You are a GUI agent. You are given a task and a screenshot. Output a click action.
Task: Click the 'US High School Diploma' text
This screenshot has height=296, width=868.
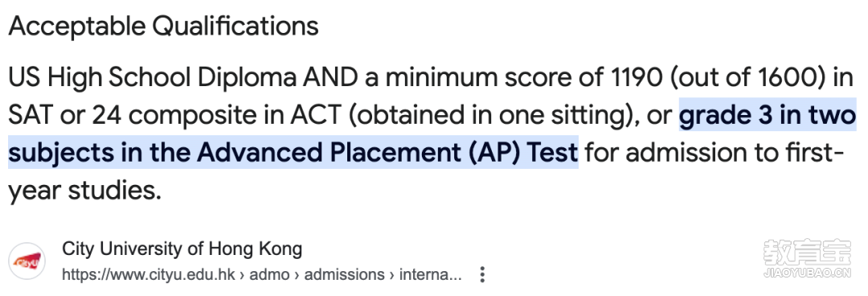(x=153, y=78)
